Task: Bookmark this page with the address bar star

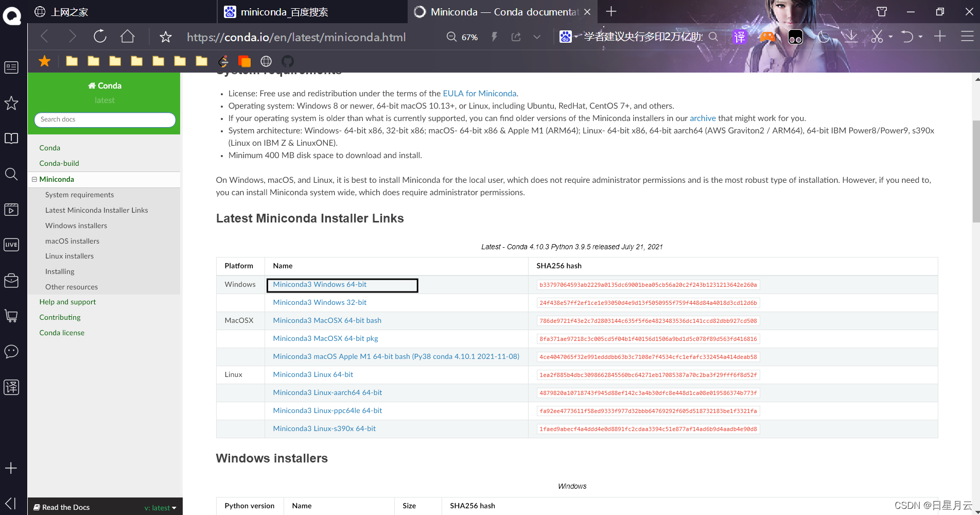Action: click(165, 37)
